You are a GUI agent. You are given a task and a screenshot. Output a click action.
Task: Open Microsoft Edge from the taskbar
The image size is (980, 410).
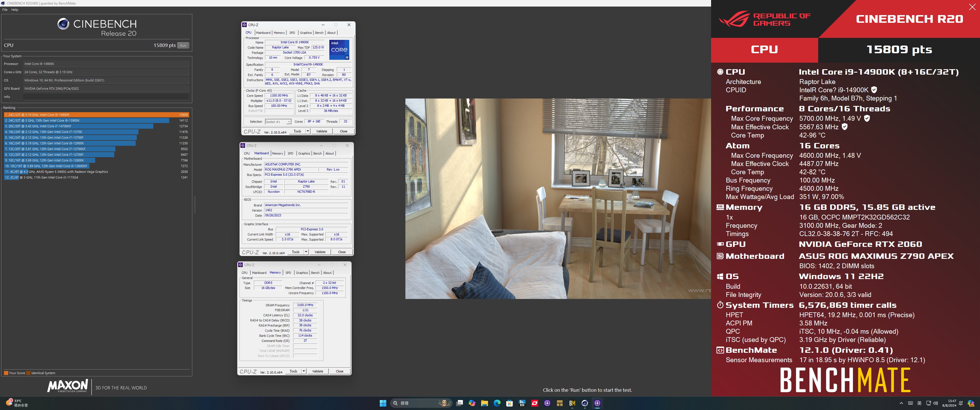[x=497, y=403]
